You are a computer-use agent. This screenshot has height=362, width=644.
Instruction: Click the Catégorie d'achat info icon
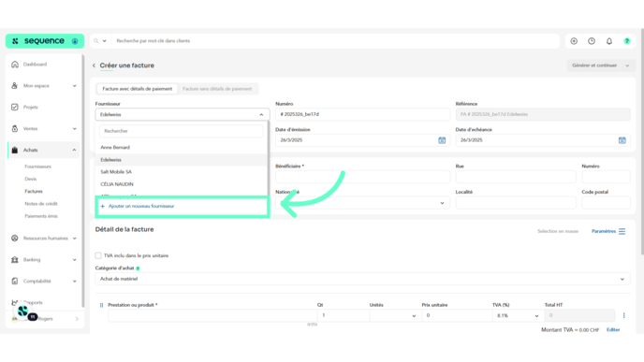pos(138,268)
